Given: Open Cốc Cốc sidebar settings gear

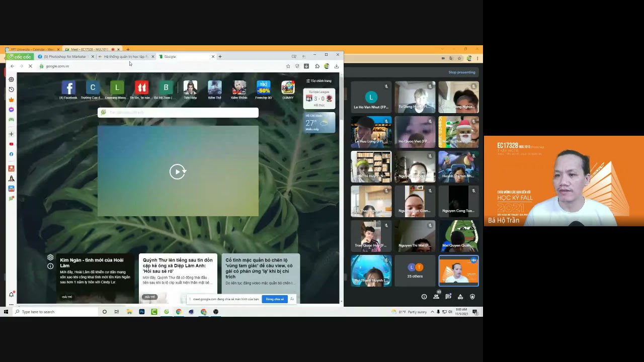Looking at the screenshot, I should (11, 79).
